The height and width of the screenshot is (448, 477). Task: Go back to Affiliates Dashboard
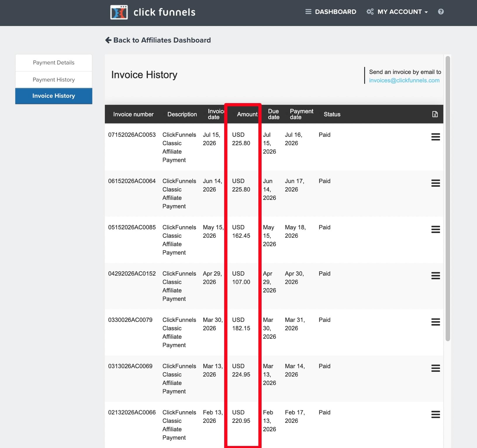[158, 40]
